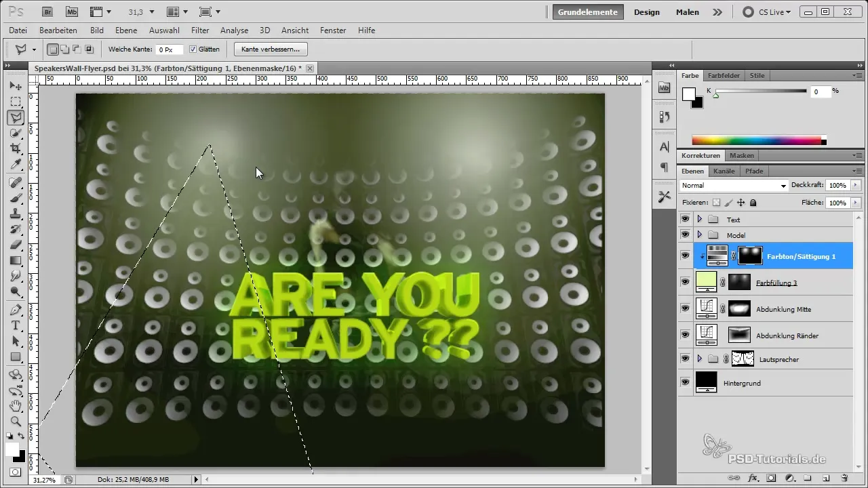The image size is (868, 488).
Task: Select the Crop tool
Action: pos(16,148)
